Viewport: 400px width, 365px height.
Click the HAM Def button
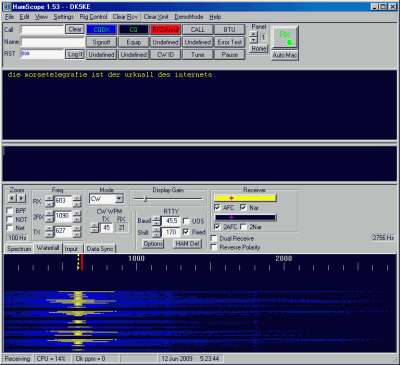(187, 244)
